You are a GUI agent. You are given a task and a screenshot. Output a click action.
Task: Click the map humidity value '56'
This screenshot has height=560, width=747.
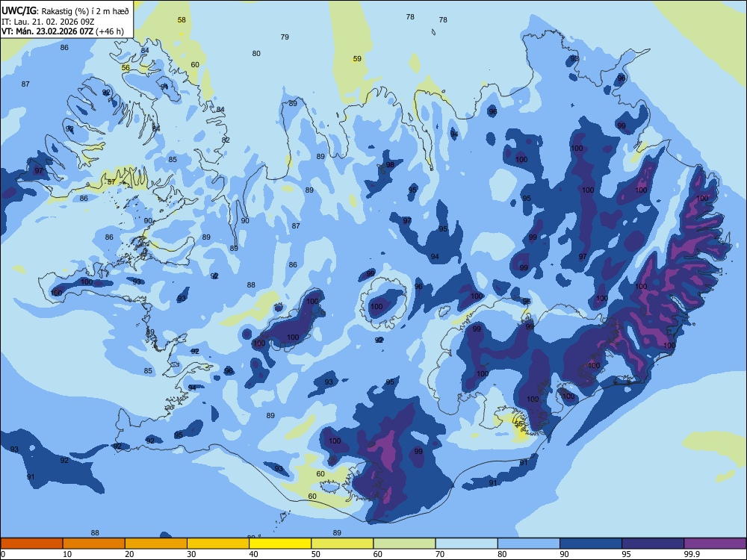tap(125, 68)
